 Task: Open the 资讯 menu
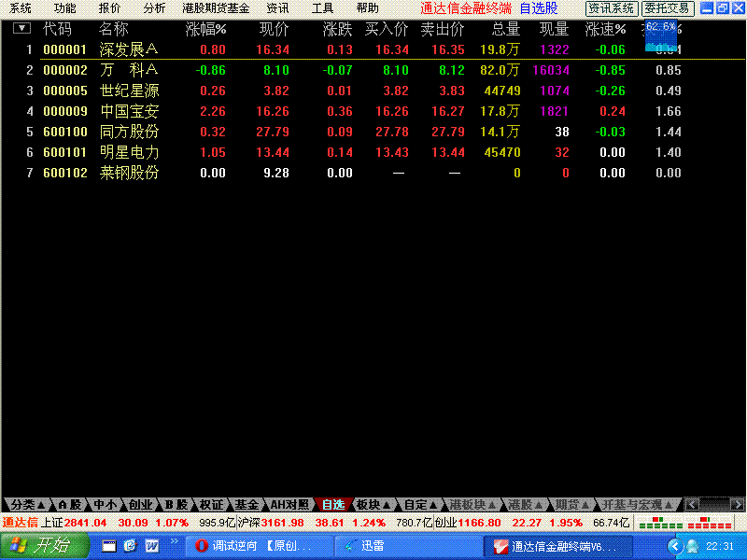(x=277, y=8)
